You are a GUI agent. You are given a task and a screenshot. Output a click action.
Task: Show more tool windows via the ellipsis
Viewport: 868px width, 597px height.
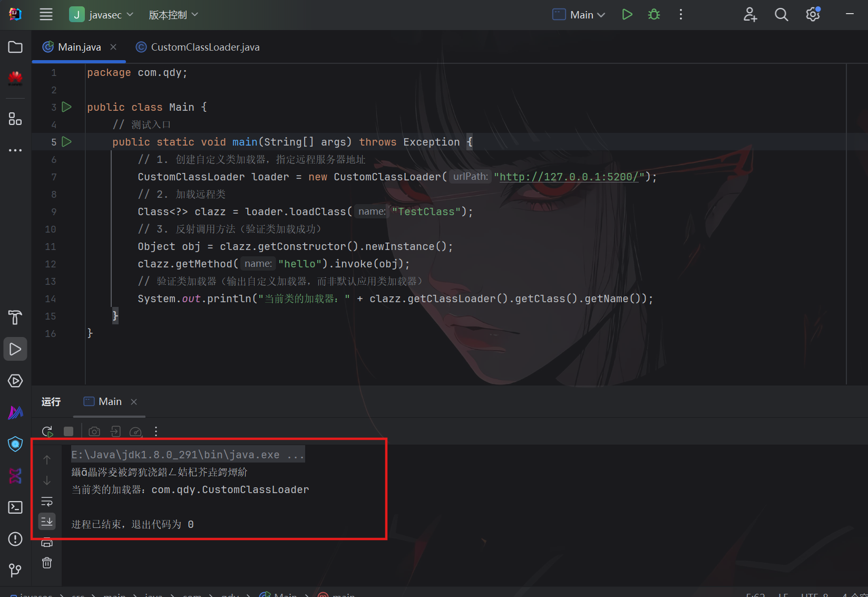pyautogui.click(x=15, y=150)
